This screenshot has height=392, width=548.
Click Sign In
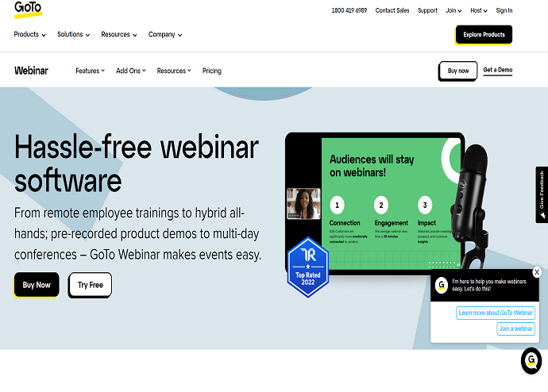(x=504, y=10)
